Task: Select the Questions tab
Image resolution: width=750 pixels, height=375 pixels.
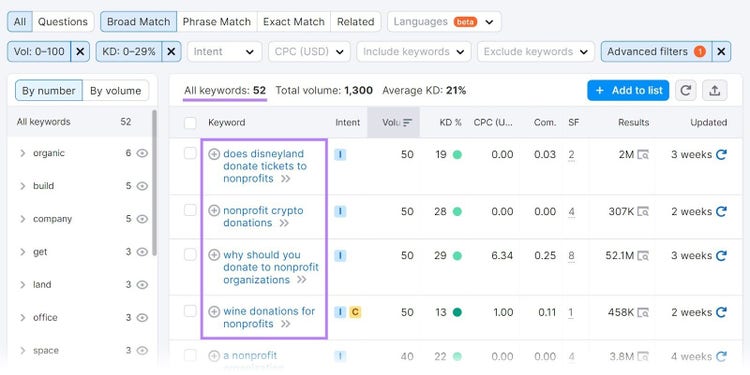Action: (63, 22)
